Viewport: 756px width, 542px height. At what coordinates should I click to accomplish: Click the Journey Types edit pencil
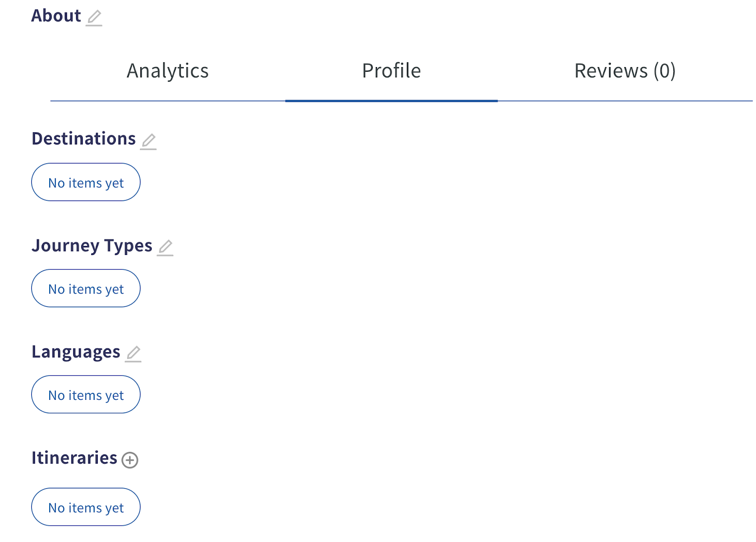[165, 247]
